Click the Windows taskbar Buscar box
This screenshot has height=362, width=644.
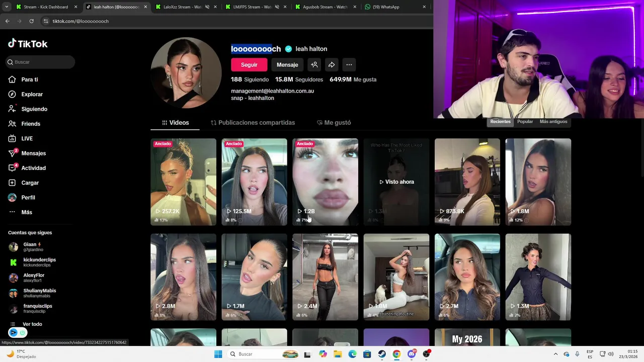[264, 354]
